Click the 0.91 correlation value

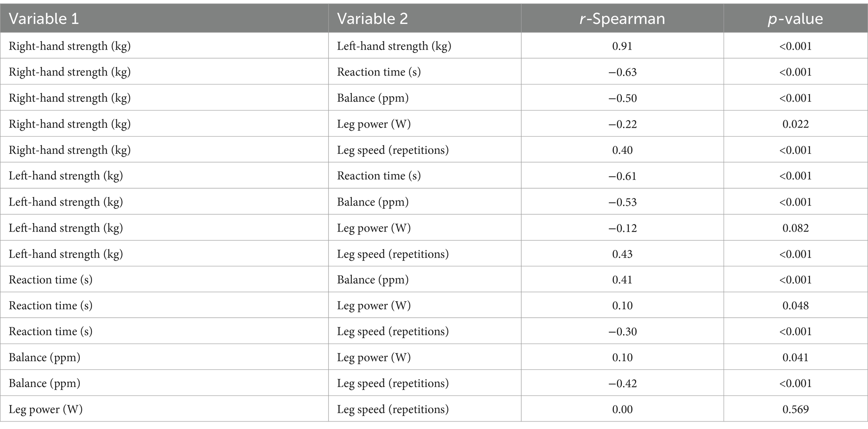(622, 46)
